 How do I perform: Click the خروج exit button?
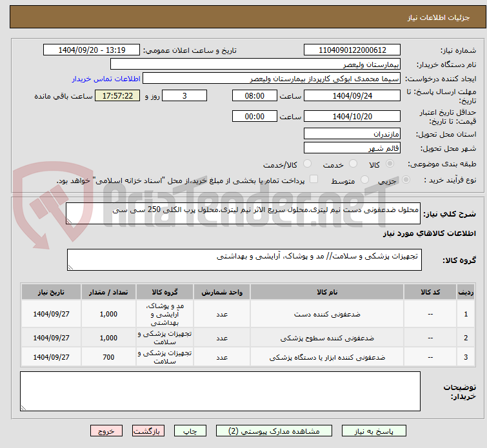pos(106,431)
